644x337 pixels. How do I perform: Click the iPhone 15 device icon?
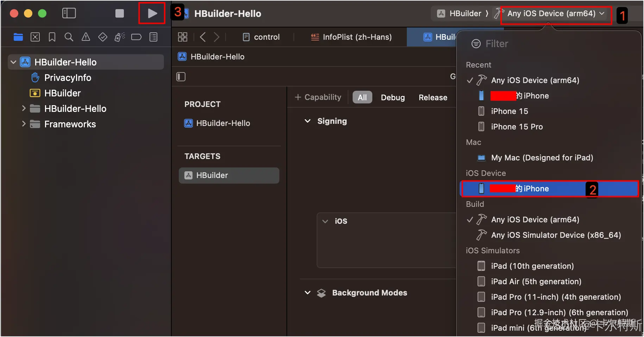[481, 111]
